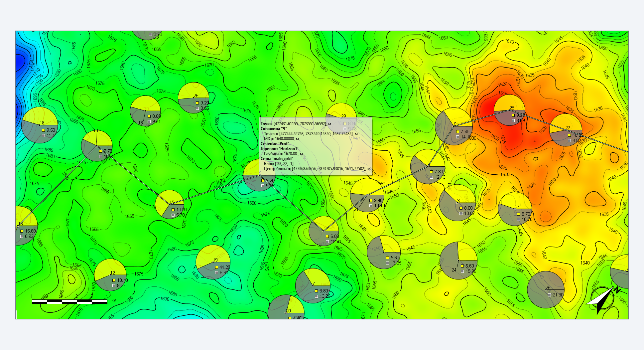The width and height of the screenshot is (644, 350).
Task: Click tooltip text MD = 1640.00000
Action: click(x=281, y=139)
